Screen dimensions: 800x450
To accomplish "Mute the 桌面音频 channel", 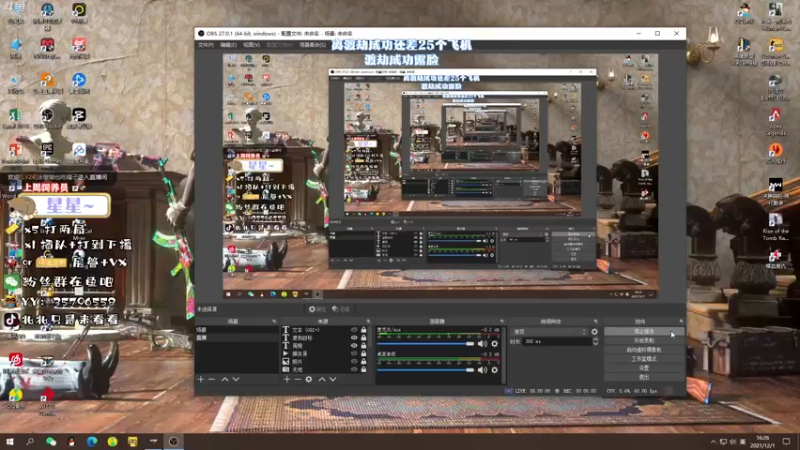I will pos(482,370).
